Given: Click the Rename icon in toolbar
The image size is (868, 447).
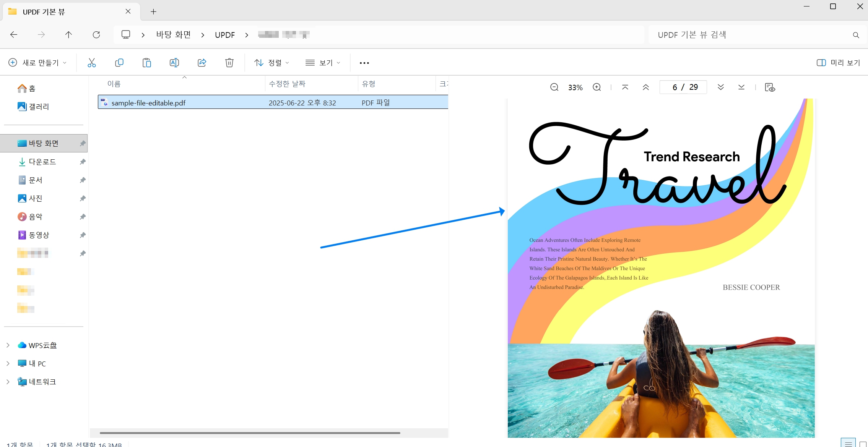Looking at the screenshot, I should click(x=174, y=63).
